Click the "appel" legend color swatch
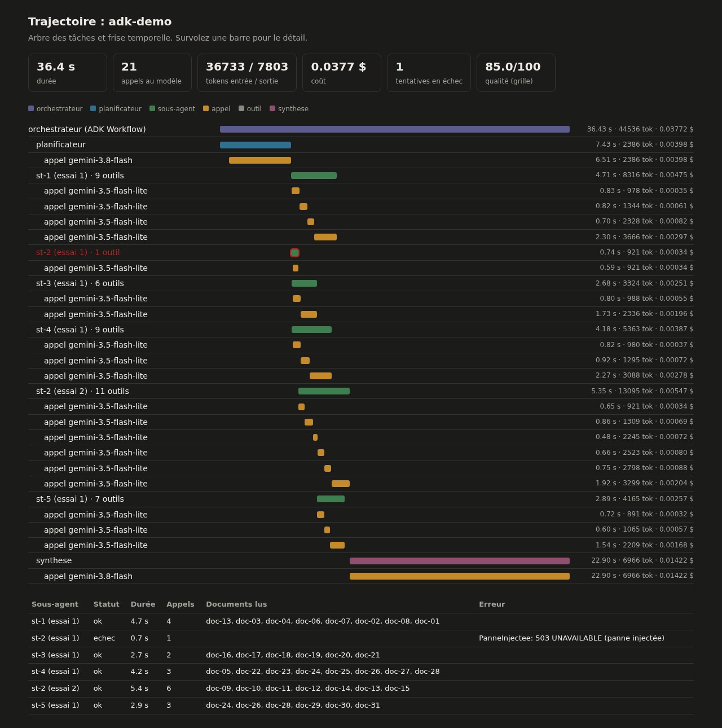The width and height of the screenshot is (722, 728). 206,108
